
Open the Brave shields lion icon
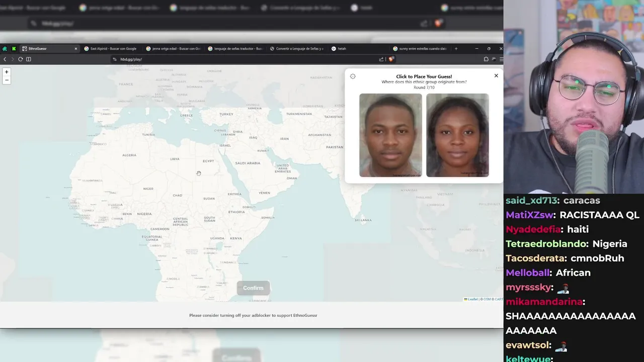tap(391, 59)
